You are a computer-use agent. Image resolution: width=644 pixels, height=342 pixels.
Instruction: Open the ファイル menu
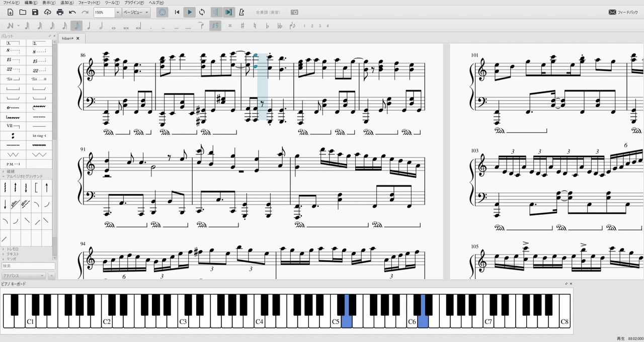click(11, 3)
